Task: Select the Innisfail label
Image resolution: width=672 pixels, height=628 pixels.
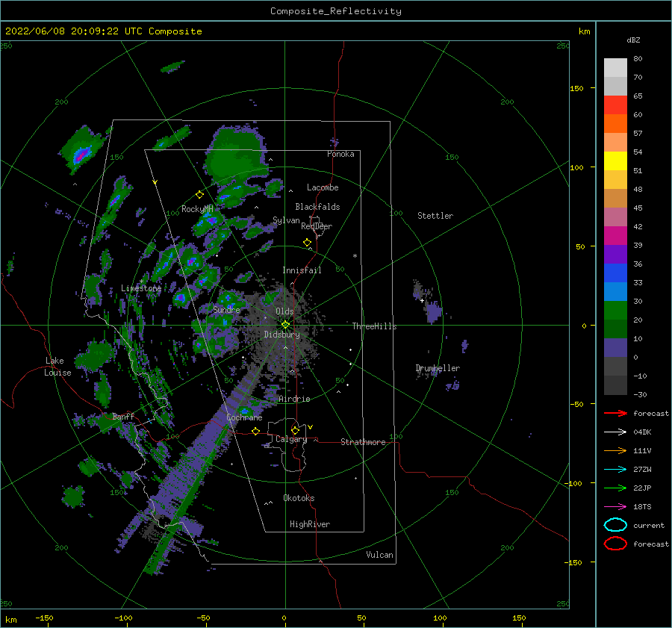Action: (x=302, y=270)
